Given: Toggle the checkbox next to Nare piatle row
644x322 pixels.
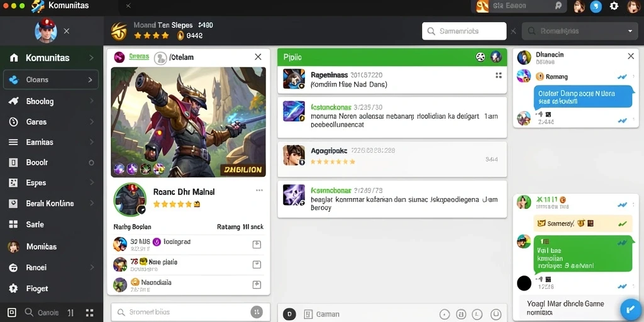Looking at the screenshot, I should [257, 265].
